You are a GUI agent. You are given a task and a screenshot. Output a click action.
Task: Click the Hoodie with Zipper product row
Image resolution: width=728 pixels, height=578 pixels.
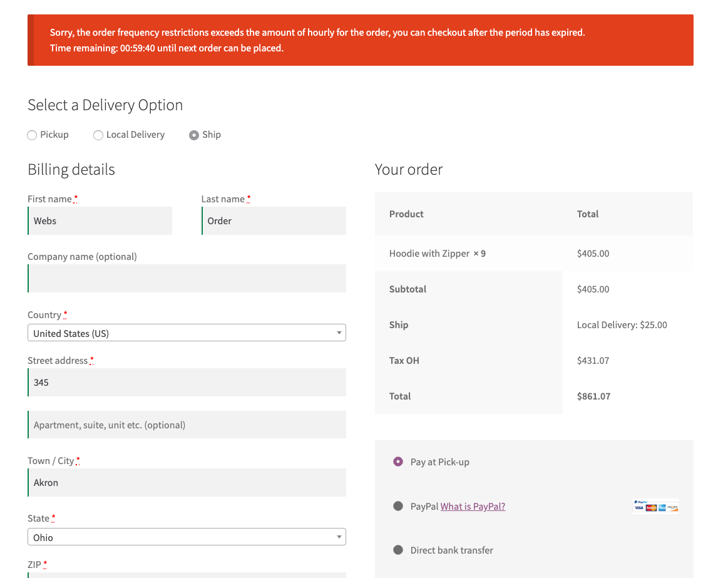click(x=534, y=253)
